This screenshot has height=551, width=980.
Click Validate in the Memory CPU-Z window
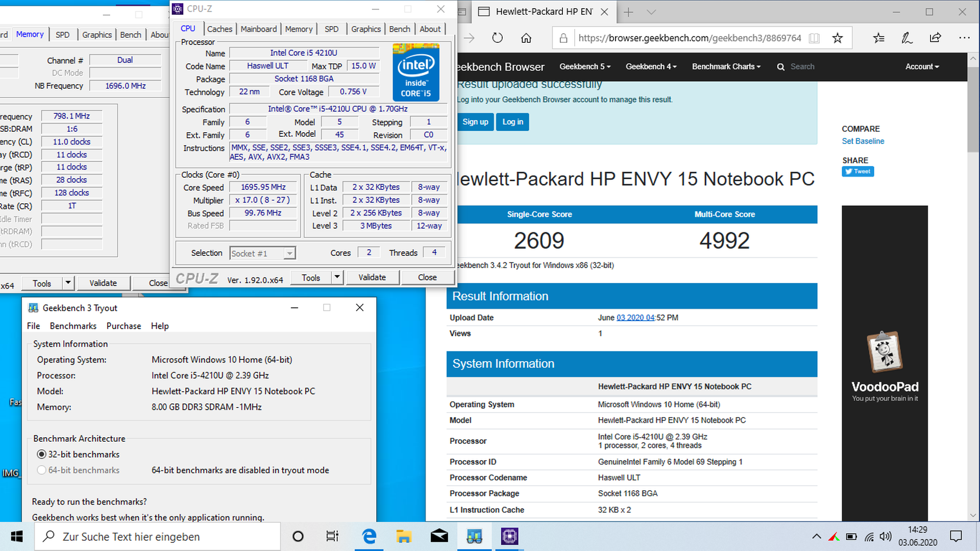tap(103, 283)
